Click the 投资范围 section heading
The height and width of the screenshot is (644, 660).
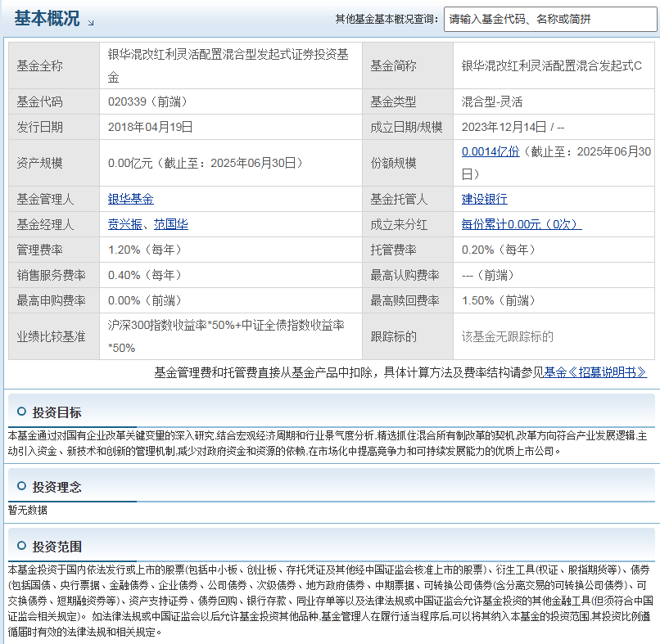pyautogui.click(x=57, y=547)
